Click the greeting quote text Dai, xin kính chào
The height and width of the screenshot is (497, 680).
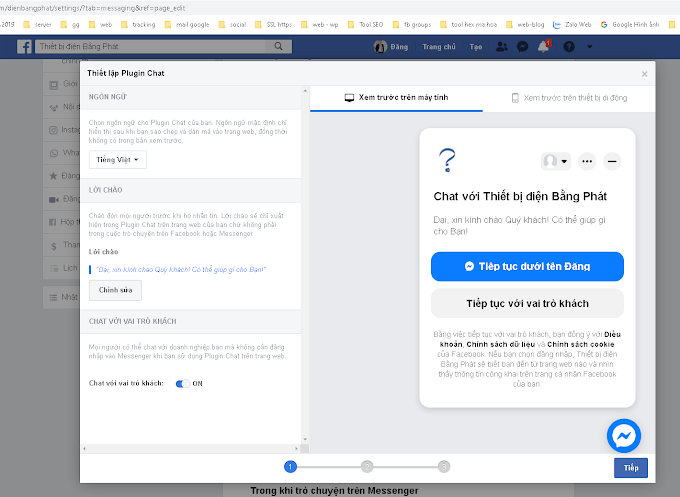181,270
